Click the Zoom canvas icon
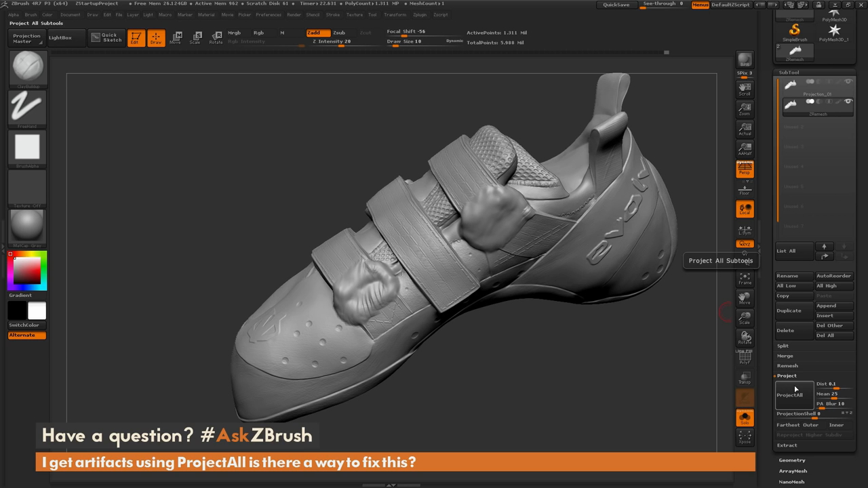This screenshot has width=868, height=488. pos(745,108)
